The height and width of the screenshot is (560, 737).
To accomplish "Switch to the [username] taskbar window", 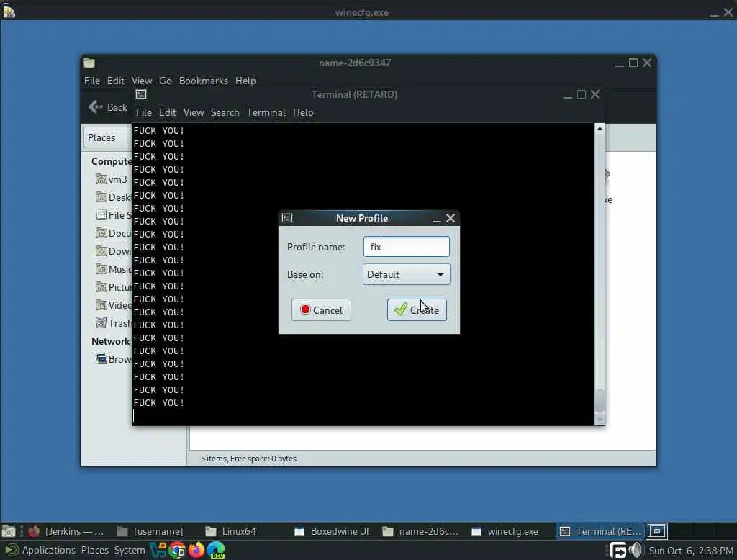I will (x=150, y=531).
